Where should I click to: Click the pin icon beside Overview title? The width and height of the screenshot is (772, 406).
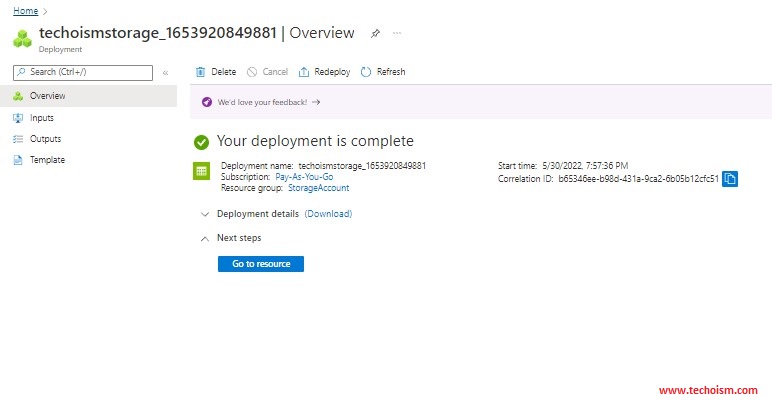(375, 33)
